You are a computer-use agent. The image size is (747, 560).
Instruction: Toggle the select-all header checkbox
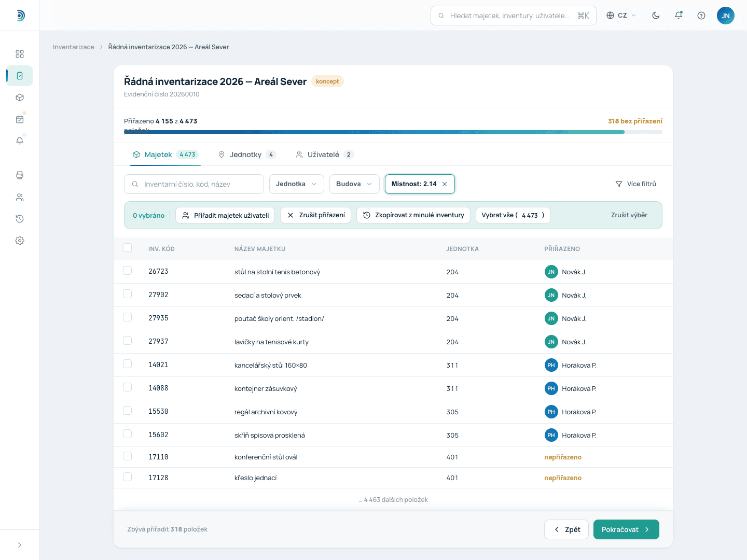coord(128,248)
